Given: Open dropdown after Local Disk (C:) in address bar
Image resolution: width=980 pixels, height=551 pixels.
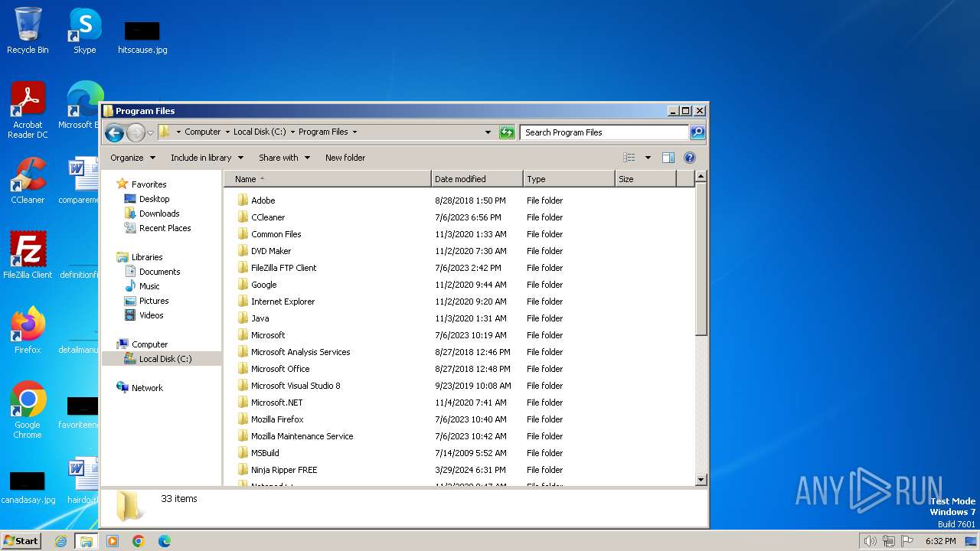Looking at the screenshot, I should [292, 132].
